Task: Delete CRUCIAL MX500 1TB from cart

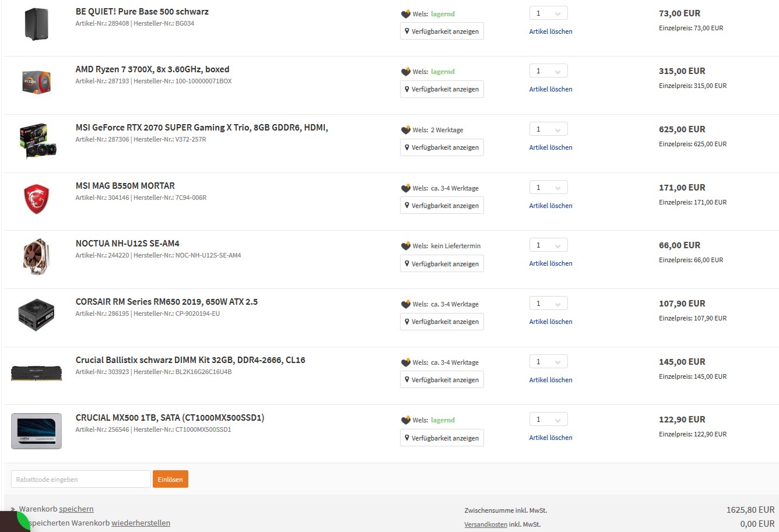Action: point(550,438)
